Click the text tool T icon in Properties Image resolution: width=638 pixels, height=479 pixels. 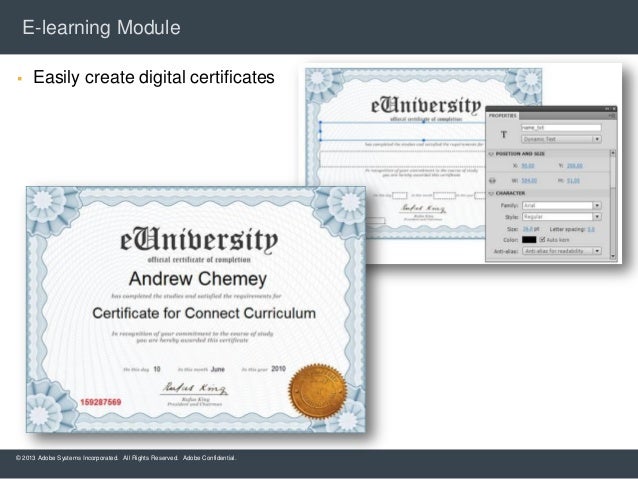pyautogui.click(x=504, y=135)
